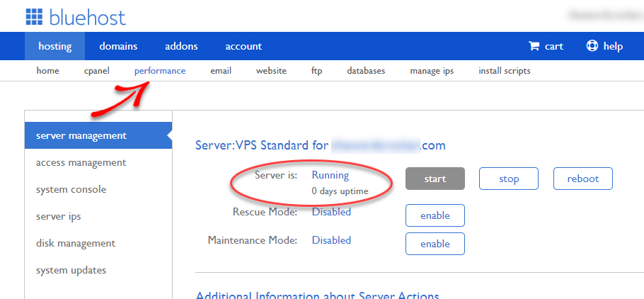Open the email sub-navigation item
644x299 pixels.
tap(221, 71)
